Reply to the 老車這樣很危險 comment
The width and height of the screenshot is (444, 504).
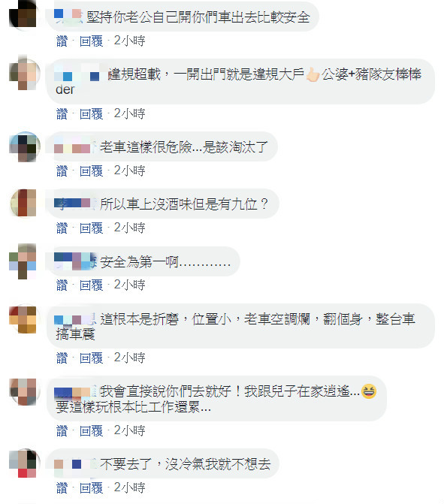92,171
